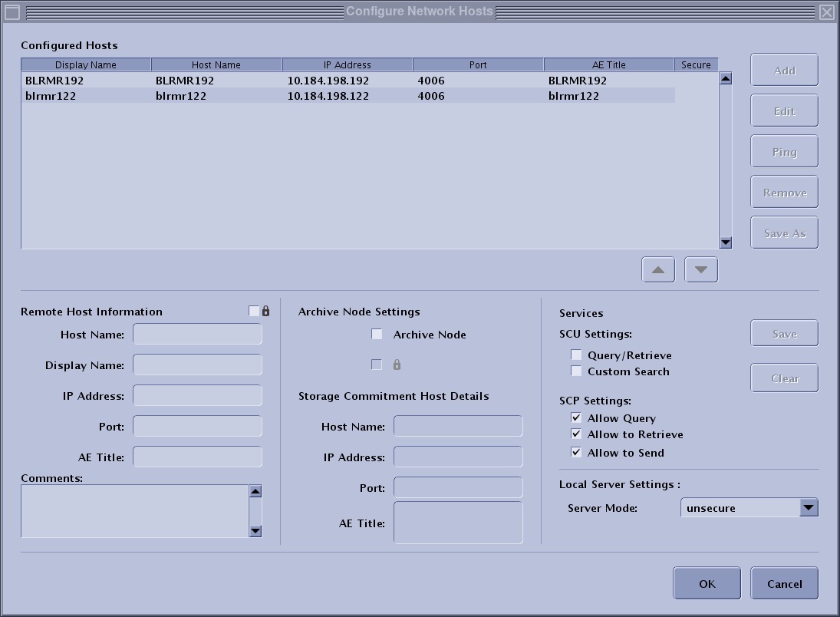This screenshot has width=840, height=617.
Task: Sort hosts by the Display Name column header
Action: pyautogui.click(x=86, y=64)
